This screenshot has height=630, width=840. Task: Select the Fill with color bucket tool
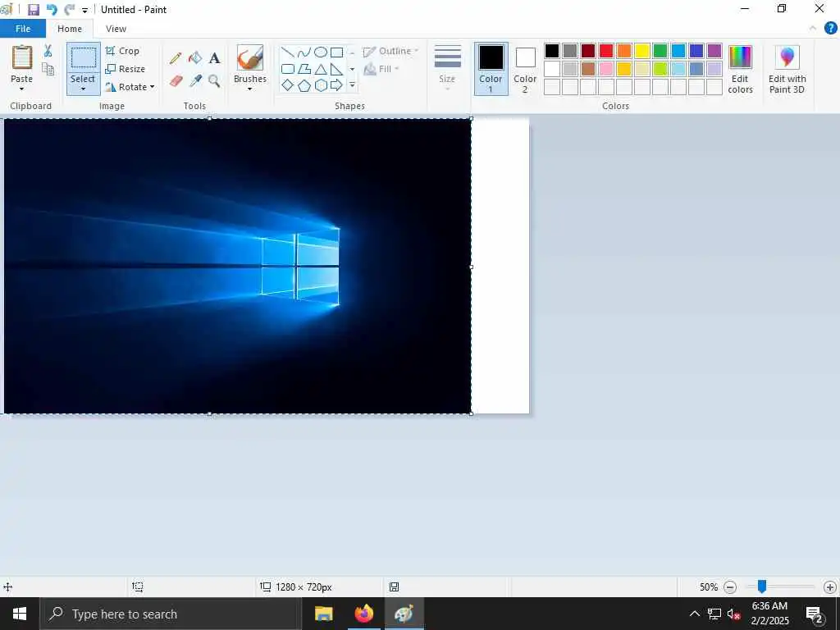[x=195, y=58]
